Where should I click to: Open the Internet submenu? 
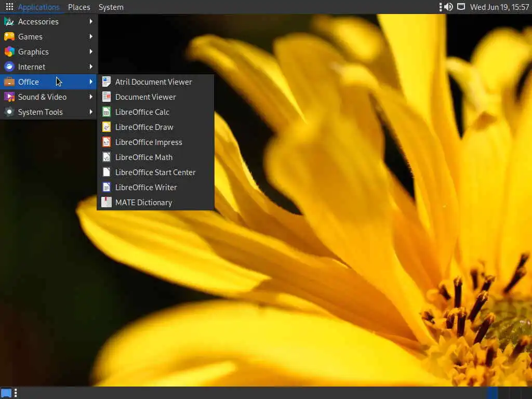point(49,67)
